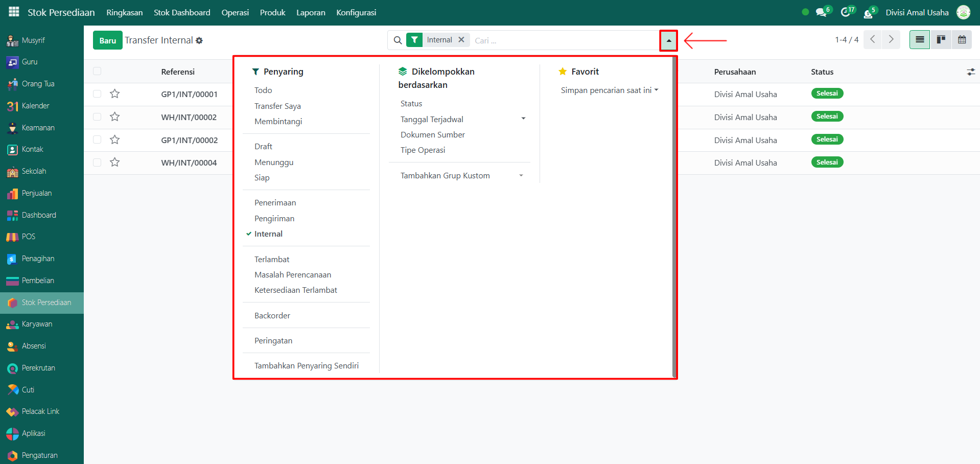Open the apps grid menu icon
The height and width of the screenshot is (464, 980).
14,12
